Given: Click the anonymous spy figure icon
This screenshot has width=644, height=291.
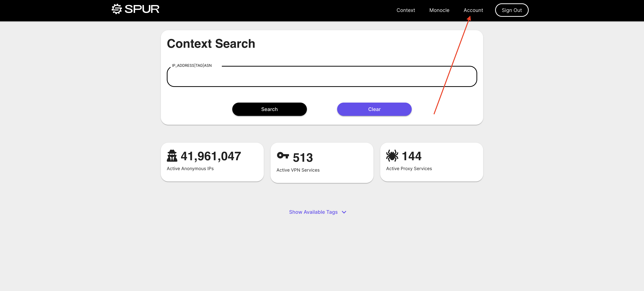Looking at the screenshot, I should (172, 156).
